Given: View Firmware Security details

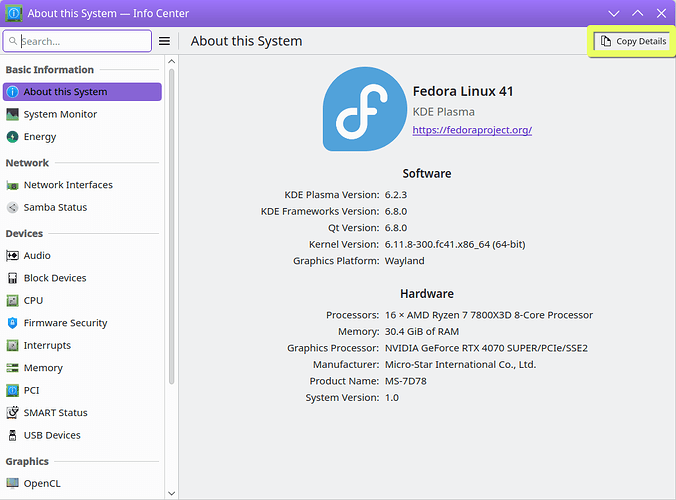Looking at the screenshot, I should tap(82, 323).
